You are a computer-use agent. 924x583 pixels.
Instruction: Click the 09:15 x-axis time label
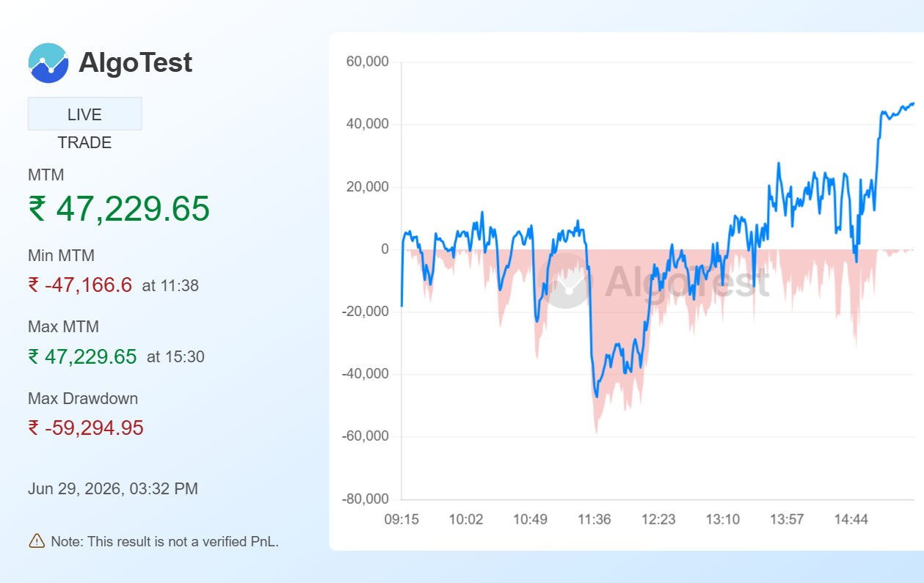coord(401,519)
